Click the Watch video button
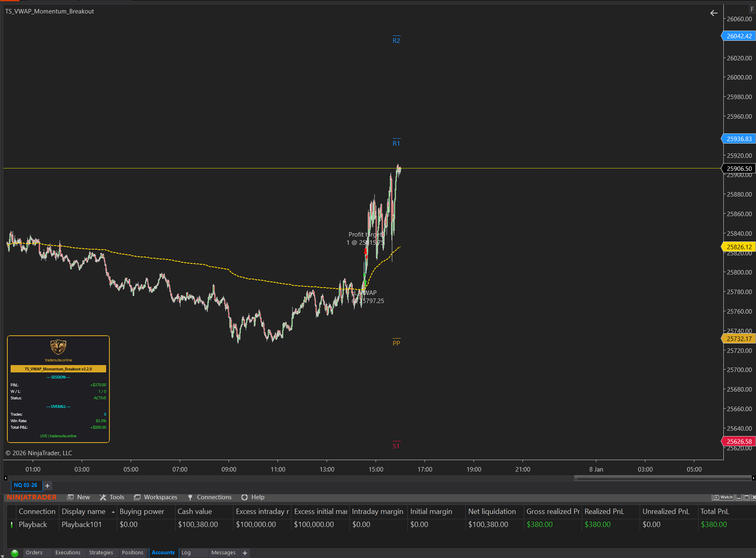Screen dimensions: 756x558 click(723, 497)
